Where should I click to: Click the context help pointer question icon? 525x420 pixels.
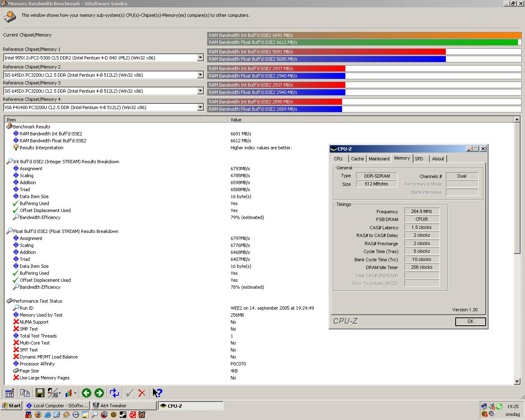point(157,393)
